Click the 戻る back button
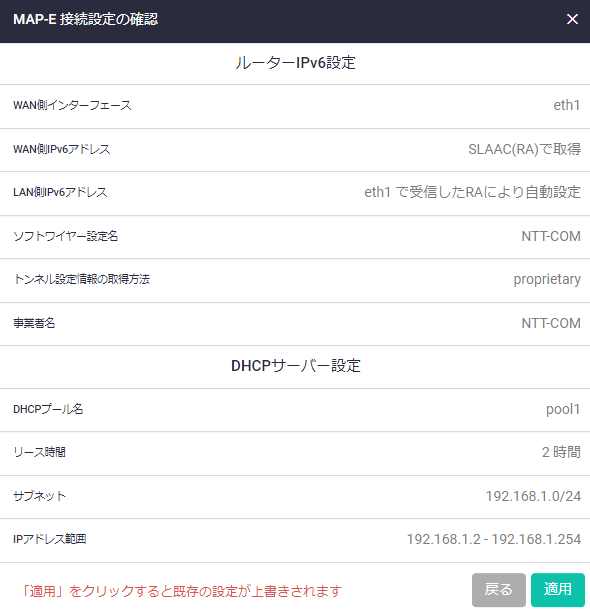This screenshot has width=590, height=615. 499,590
